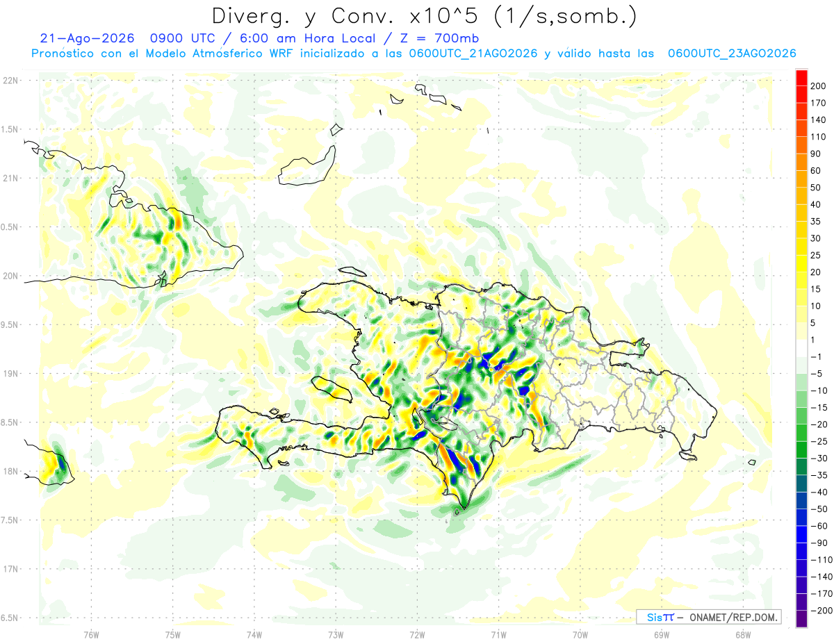Click the "70W" longitude label
Image resolution: width=834 pixels, height=644 pixels.
580,634
